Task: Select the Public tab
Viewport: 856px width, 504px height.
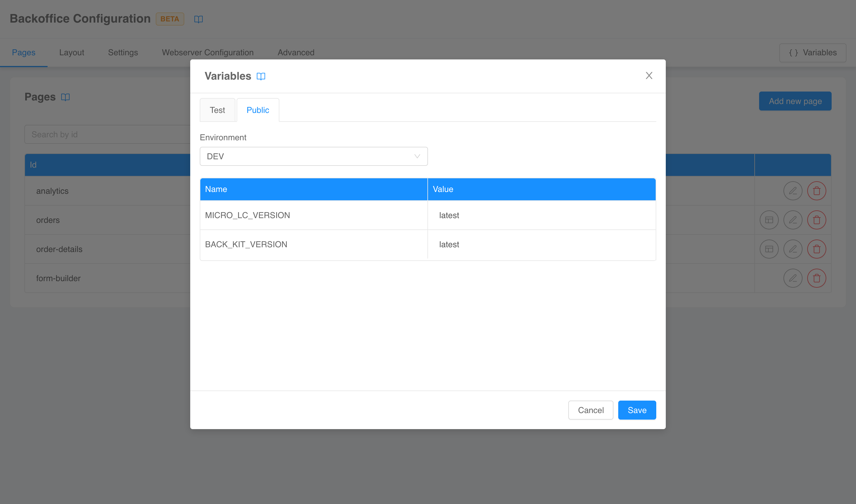Action: pos(258,110)
